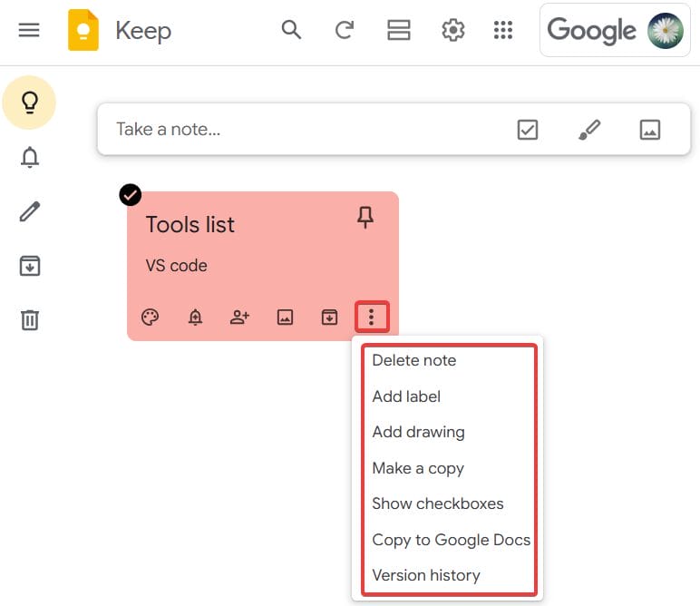Open the Reminders bell in sidebar

pos(30,158)
